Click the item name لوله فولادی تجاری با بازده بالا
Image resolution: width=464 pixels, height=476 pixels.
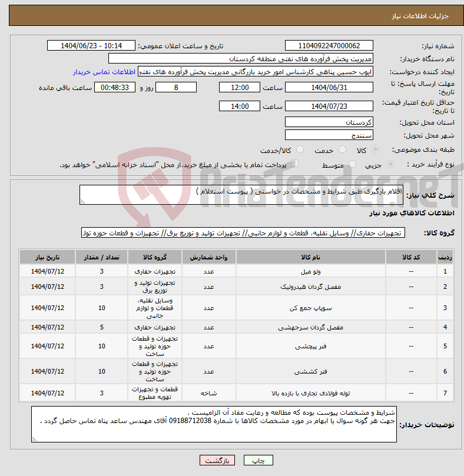pos(310,393)
